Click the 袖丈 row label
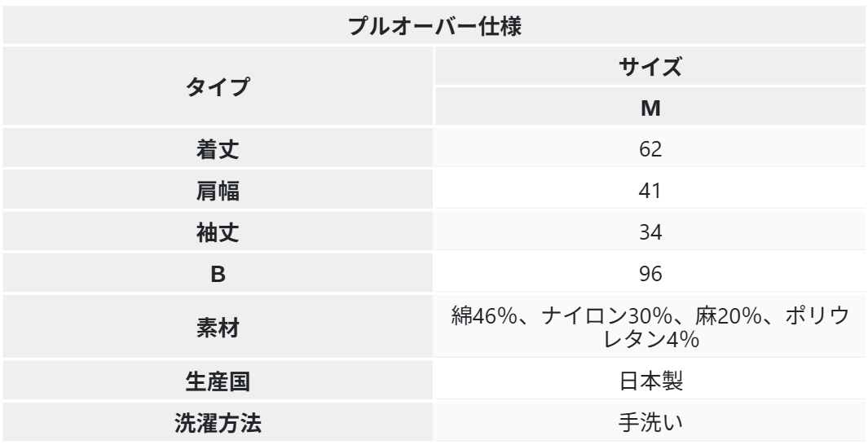 point(218,231)
